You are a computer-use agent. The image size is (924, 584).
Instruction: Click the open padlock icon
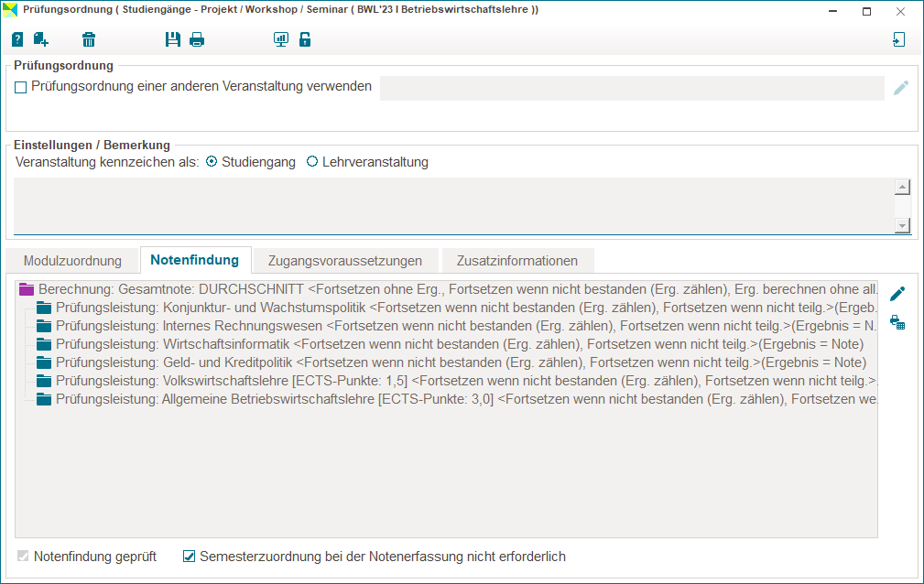(x=305, y=39)
